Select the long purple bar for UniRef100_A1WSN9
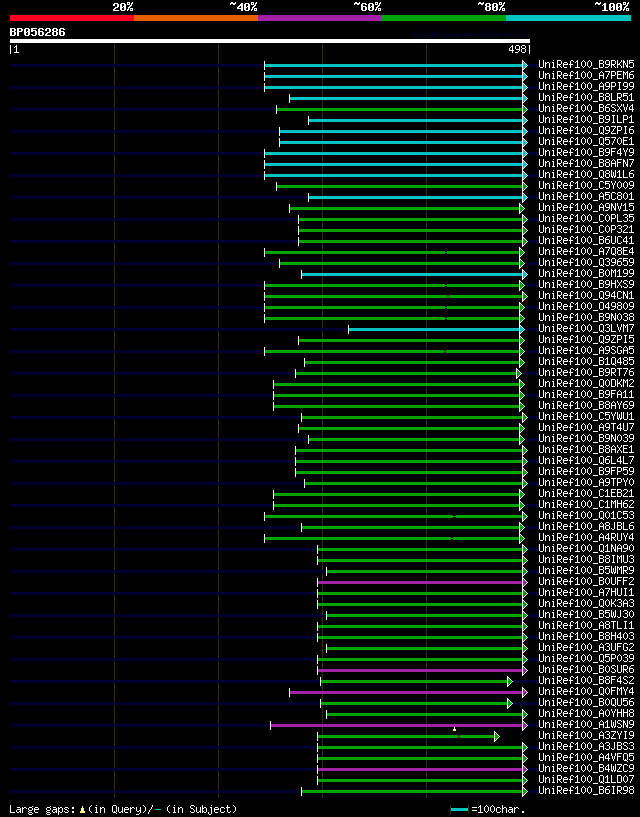This screenshot has width=640, height=817. click(399, 725)
